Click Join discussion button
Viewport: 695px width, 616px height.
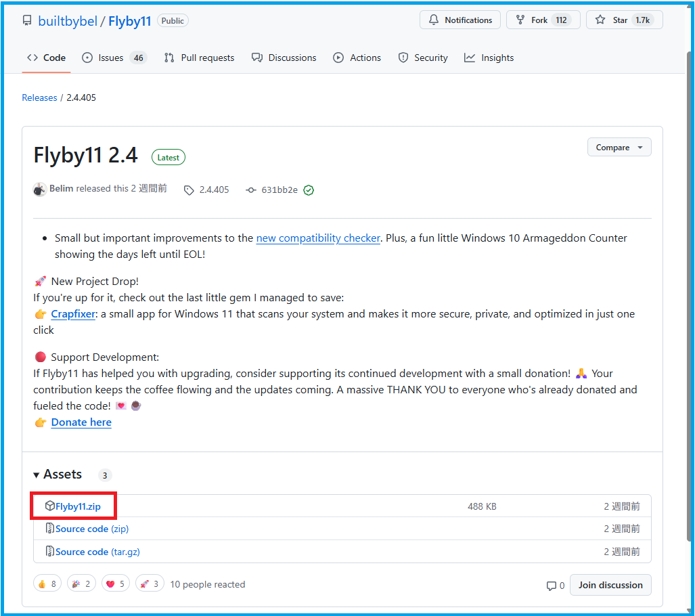tap(610, 585)
